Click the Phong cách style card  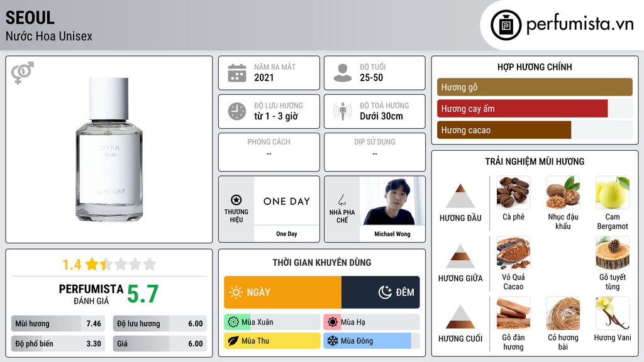tap(269, 152)
